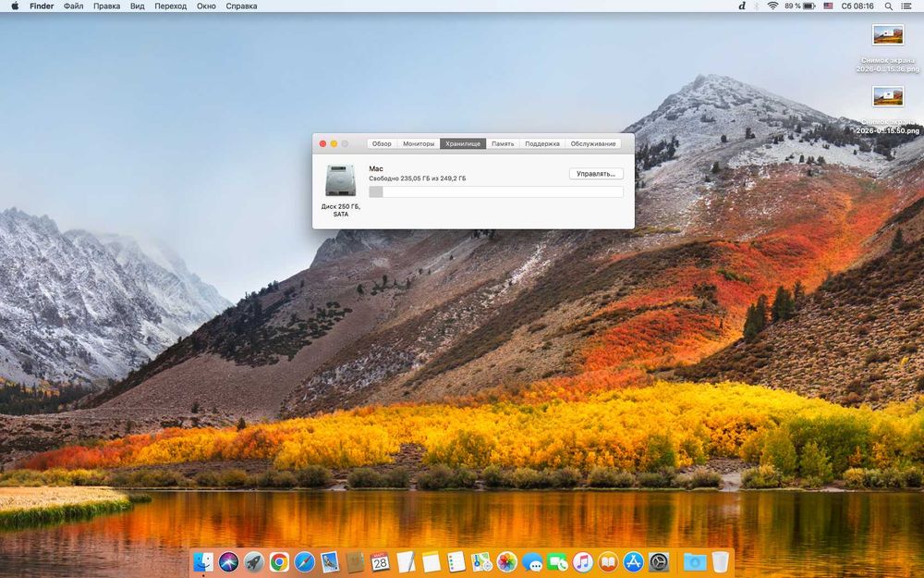This screenshot has width=924, height=578.
Task: Open the yellow Notes icon
Action: point(431,562)
